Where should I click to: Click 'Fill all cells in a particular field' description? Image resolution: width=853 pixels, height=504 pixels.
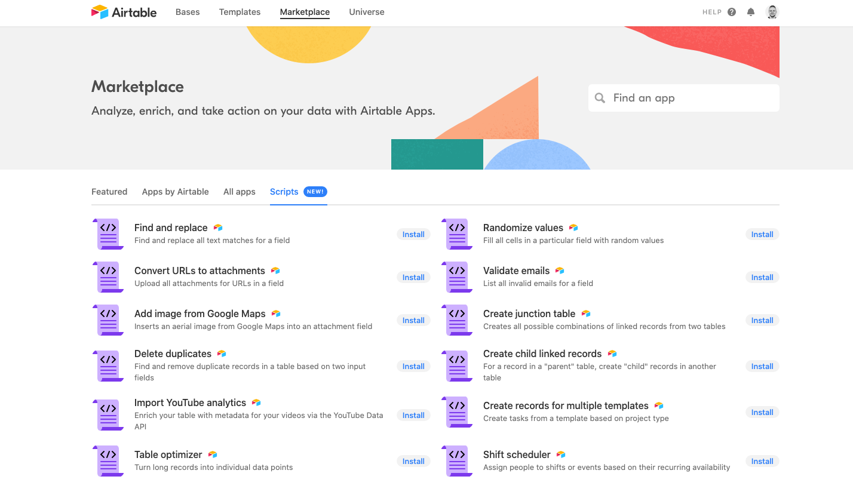(573, 240)
